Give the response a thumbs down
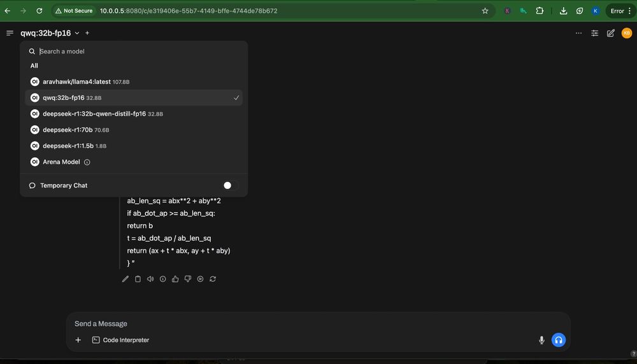 [188, 279]
